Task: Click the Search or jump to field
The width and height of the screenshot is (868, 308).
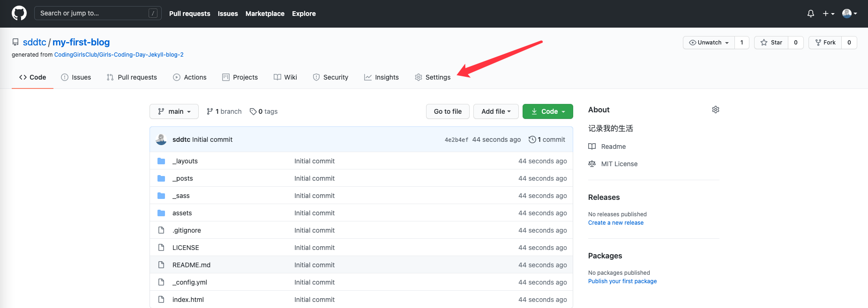Action: 98,13
